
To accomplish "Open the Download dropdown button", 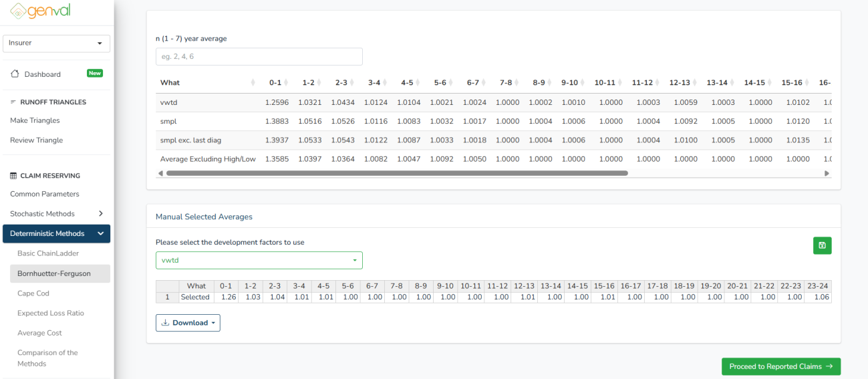I will (x=188, y=323).
